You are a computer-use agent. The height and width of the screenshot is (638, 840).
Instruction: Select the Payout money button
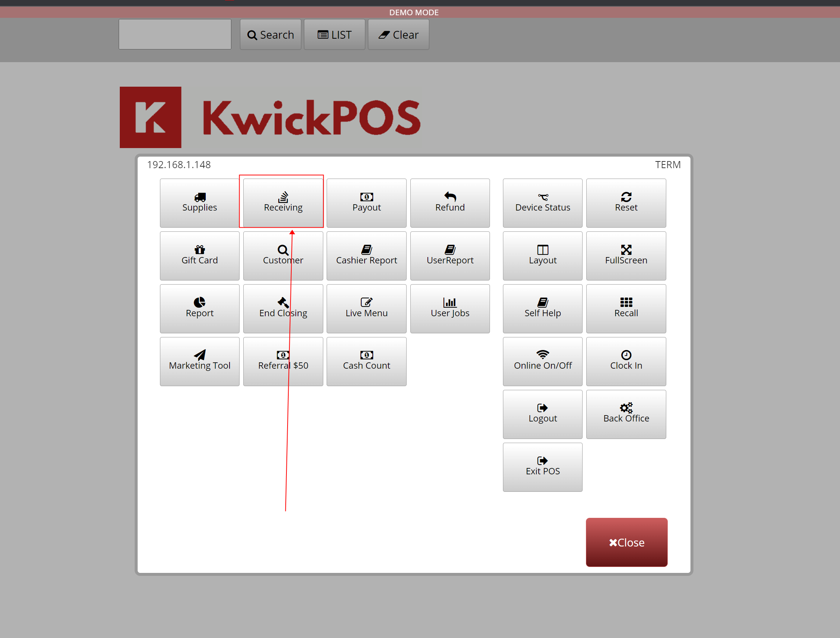[366, 203]
